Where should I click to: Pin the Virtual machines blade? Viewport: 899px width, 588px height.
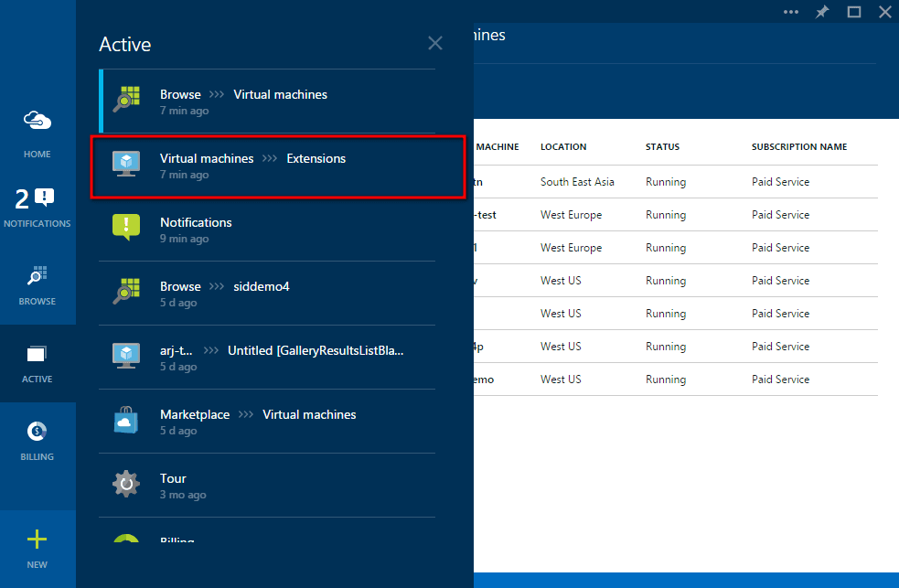[x=822, y=12]
